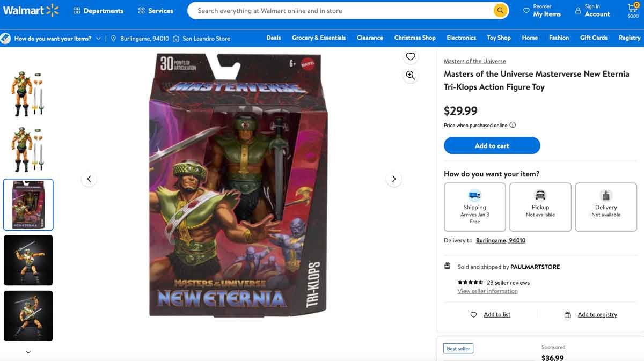Image resolution: width=644 pixels, height=361 pixels.
Task: Switch to the Clearance category
Action: click(369, 38)
